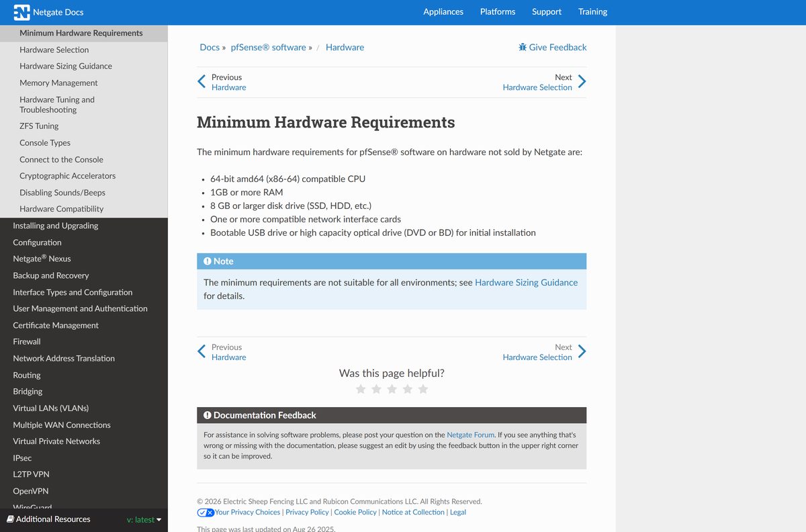Screen dimensions: 806x532
Task: Open Connect to the Console
Action: point(84,160)
